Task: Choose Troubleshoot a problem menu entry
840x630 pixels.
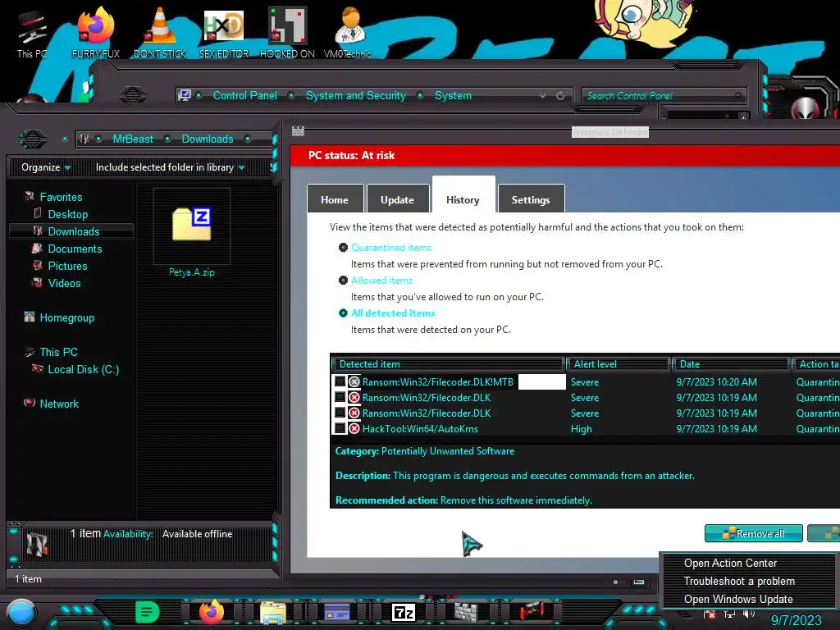Action: 739,582
